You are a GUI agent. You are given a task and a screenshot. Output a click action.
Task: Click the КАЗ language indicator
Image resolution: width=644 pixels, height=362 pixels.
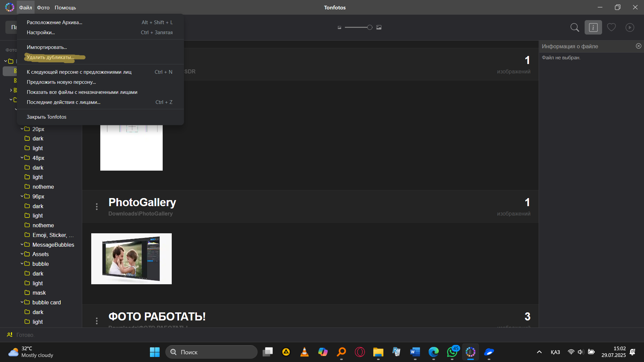tap(555, 352)
